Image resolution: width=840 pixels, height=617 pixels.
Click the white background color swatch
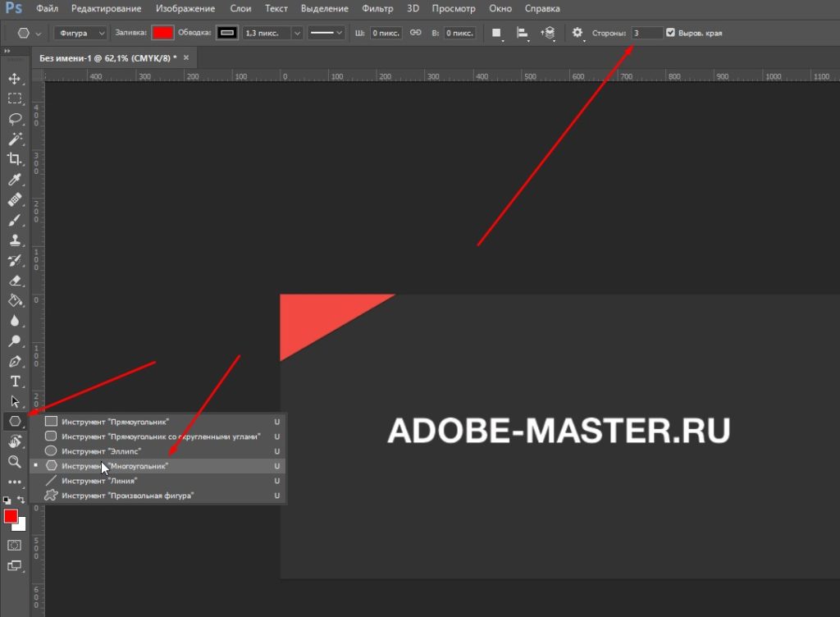tap(21, 526)
